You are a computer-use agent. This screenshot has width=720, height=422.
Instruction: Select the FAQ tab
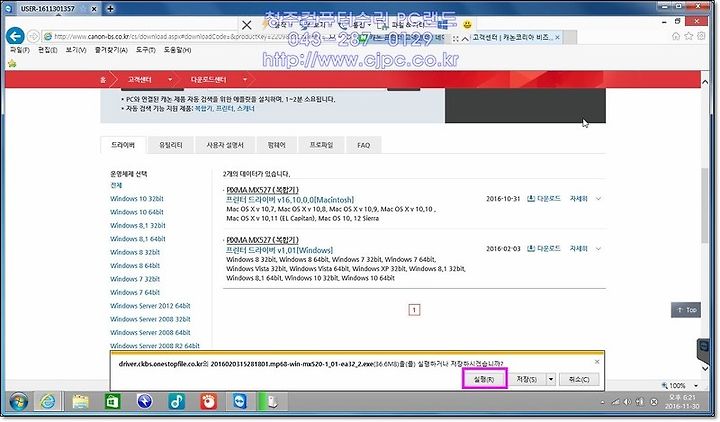(x=363, y=145)
